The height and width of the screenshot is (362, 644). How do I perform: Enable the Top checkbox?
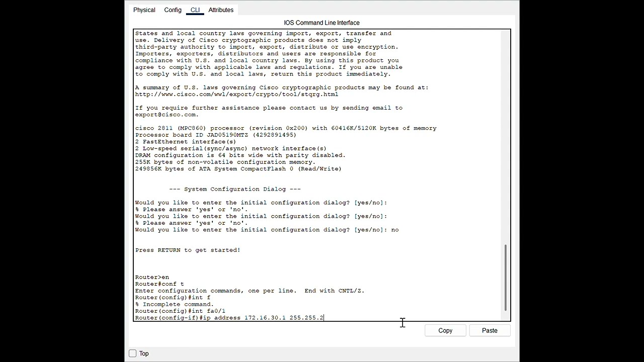[x=133, y=353]
